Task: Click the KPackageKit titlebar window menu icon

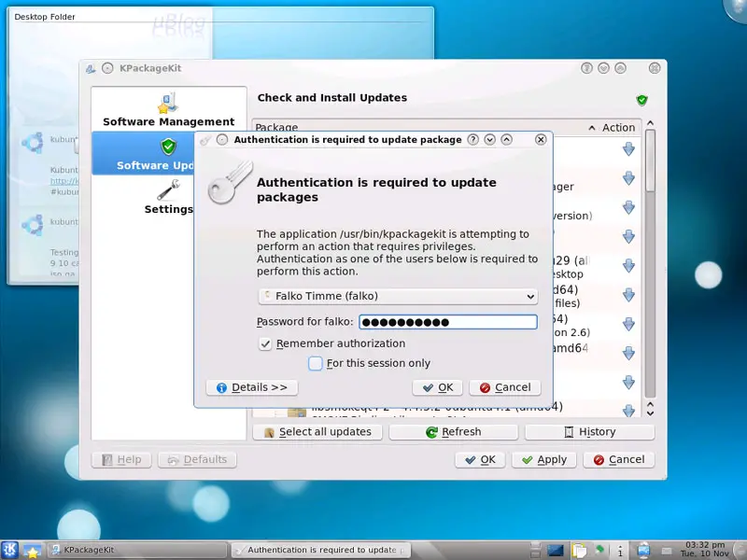Action: click(x=91, y=68)
